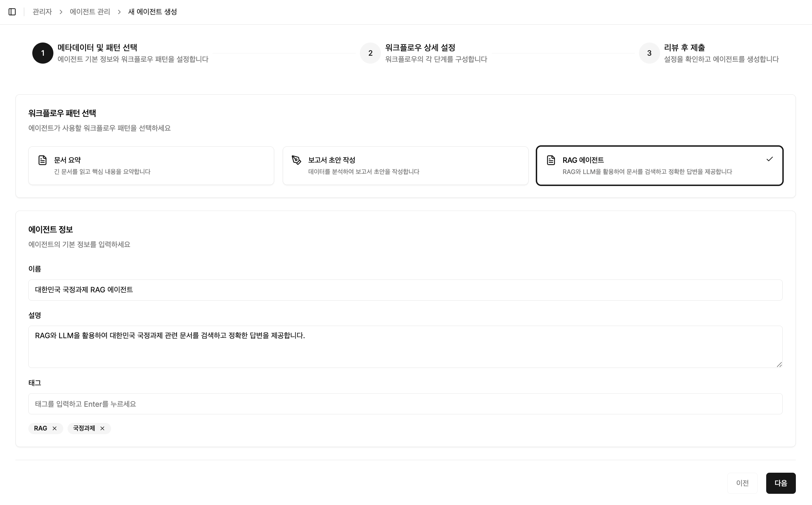Remove the 국정과제 tag with its X
The height and width of the screenshot is (505, 812).
102,429
